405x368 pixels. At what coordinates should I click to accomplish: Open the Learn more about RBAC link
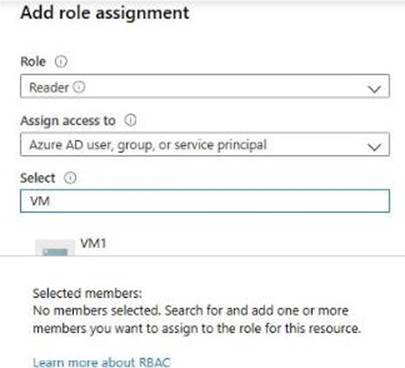(102, 362)
